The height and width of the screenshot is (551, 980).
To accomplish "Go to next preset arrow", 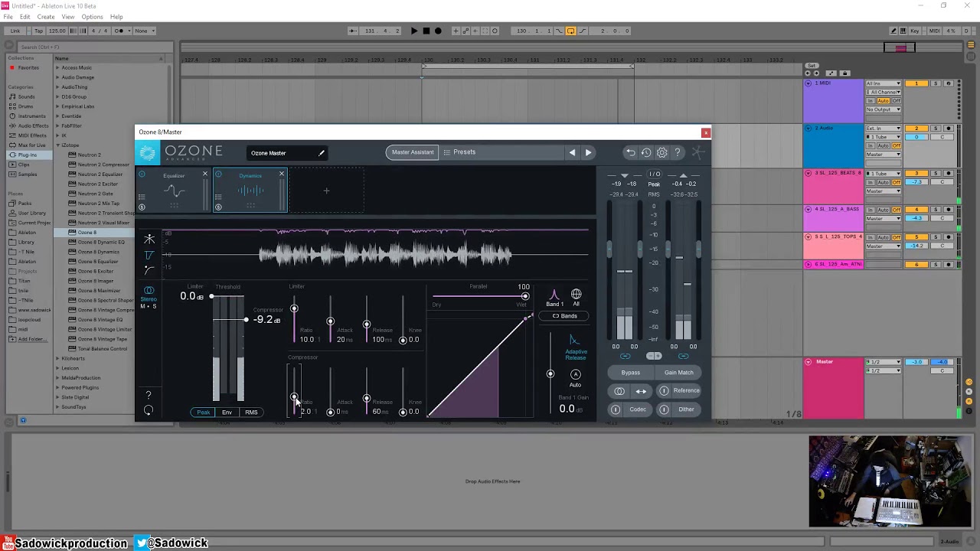I will [x=588, y=152].
